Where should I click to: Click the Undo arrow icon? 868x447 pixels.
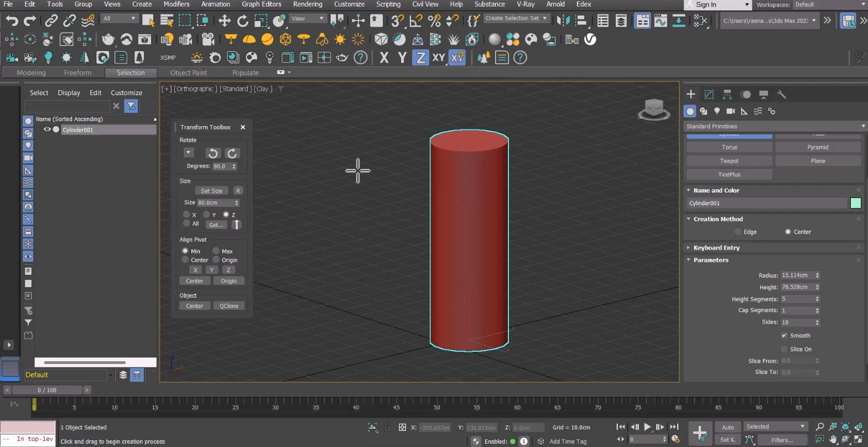[x=12, y=21]
